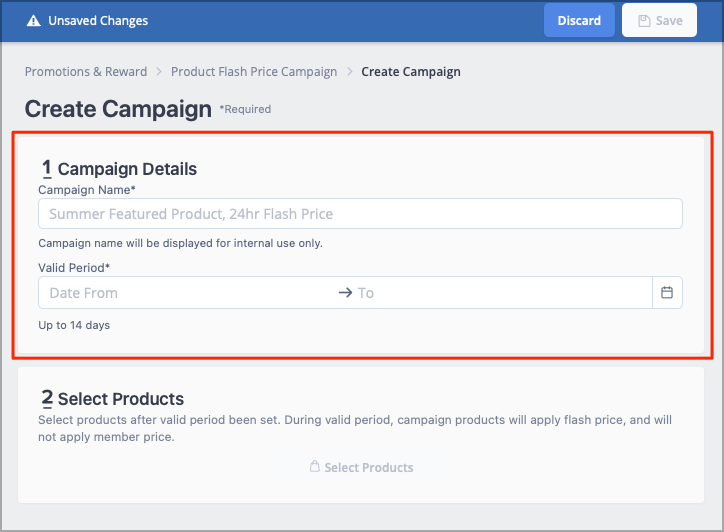
Task: Focus the Campaign Name input field
Action: click(360, 213)
